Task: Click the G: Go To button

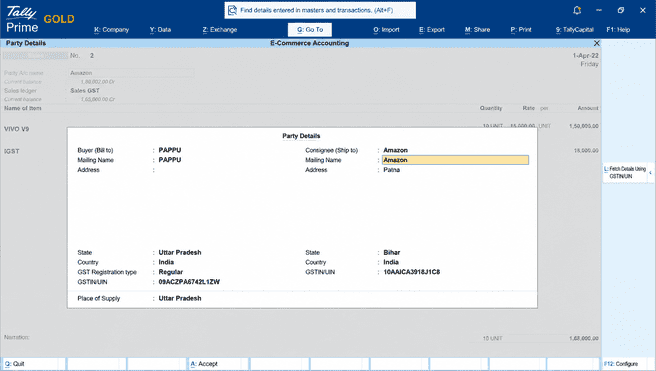Action: click(x=310, y=30)
